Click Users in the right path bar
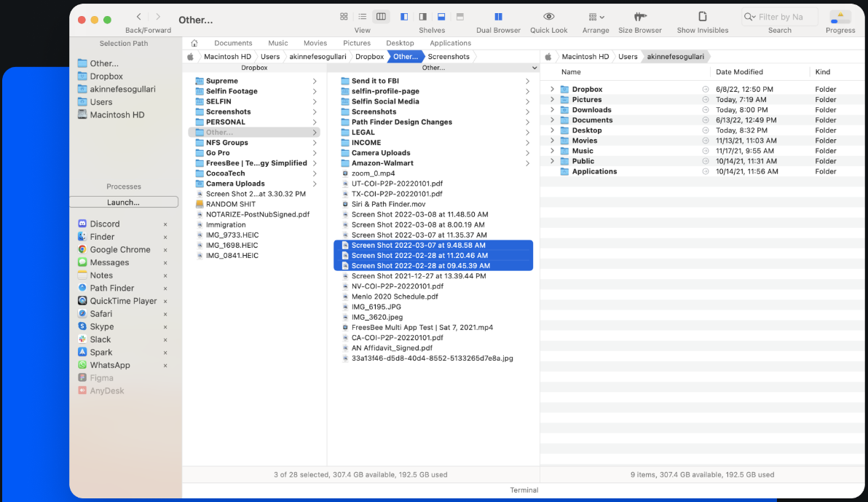 [x=628, y=57]
